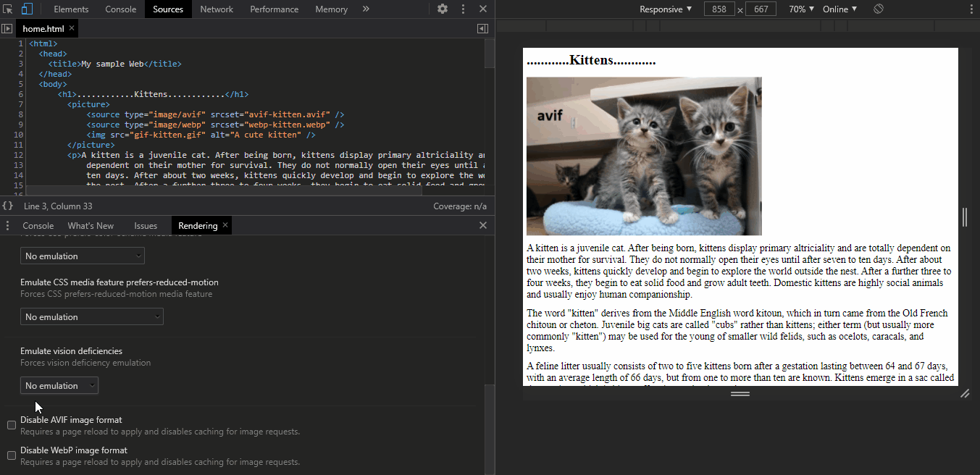Click the webp source tag line
This screenshot has width=980, height=475.
click(215, 125)
